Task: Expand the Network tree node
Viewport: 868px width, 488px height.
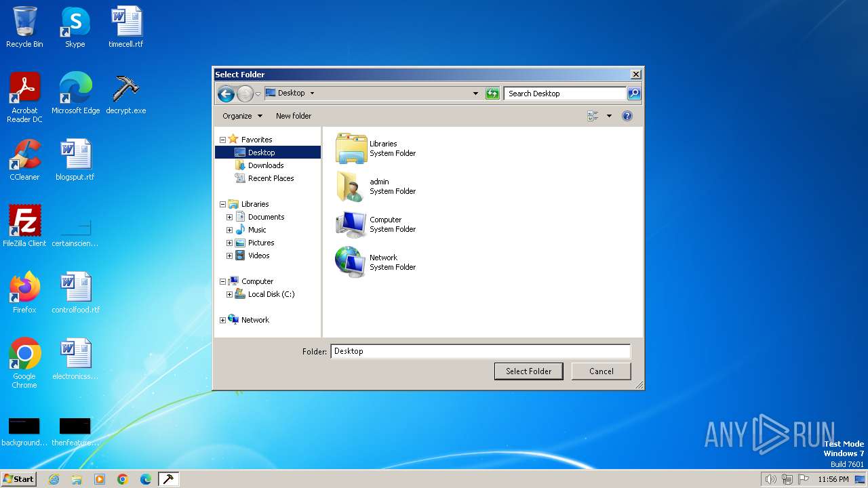Action: pyautogui.click(x=222, y=320)
